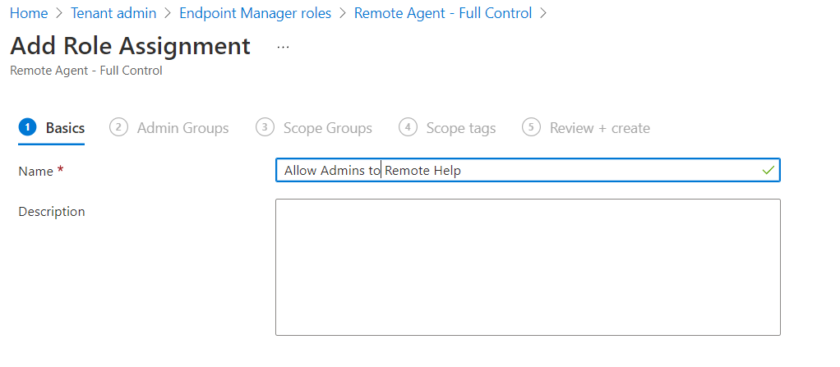Click the Remote Agent - Full Control subtitle
This screenshot has height=367, width=840.
pyautogui.click(x=86, y=71)
